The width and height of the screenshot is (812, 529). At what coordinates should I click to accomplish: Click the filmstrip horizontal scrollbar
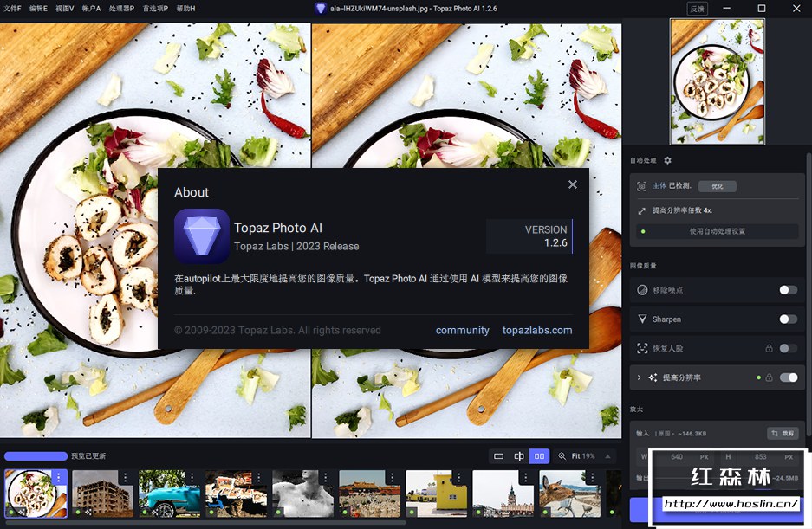pyautogui.click(x=205, y=523)
